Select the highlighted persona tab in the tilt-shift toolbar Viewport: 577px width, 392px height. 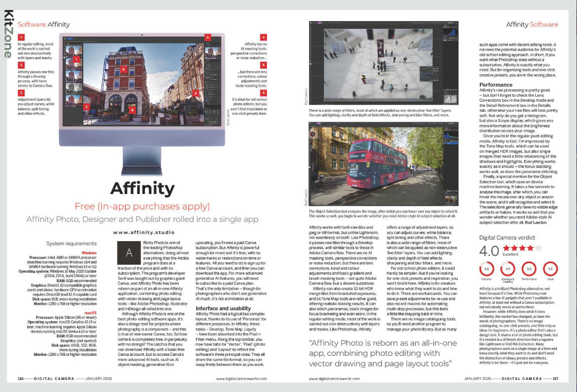click(320, 23)
